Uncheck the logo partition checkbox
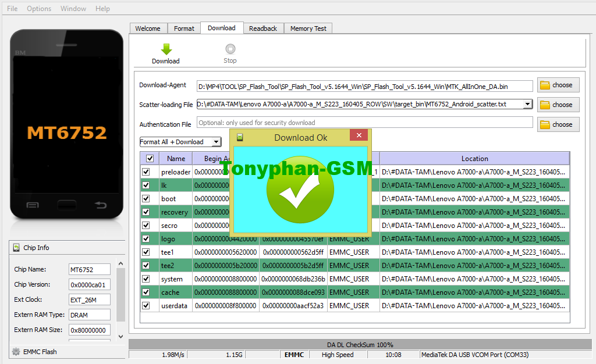The height and width of the screenshot is (364, 596). tap(146, 239)
